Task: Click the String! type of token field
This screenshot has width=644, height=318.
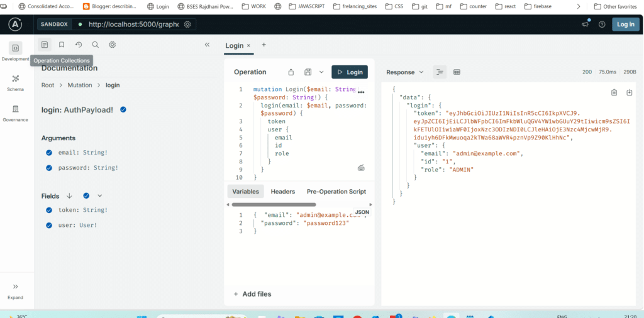Action: (x=96, y=210)
